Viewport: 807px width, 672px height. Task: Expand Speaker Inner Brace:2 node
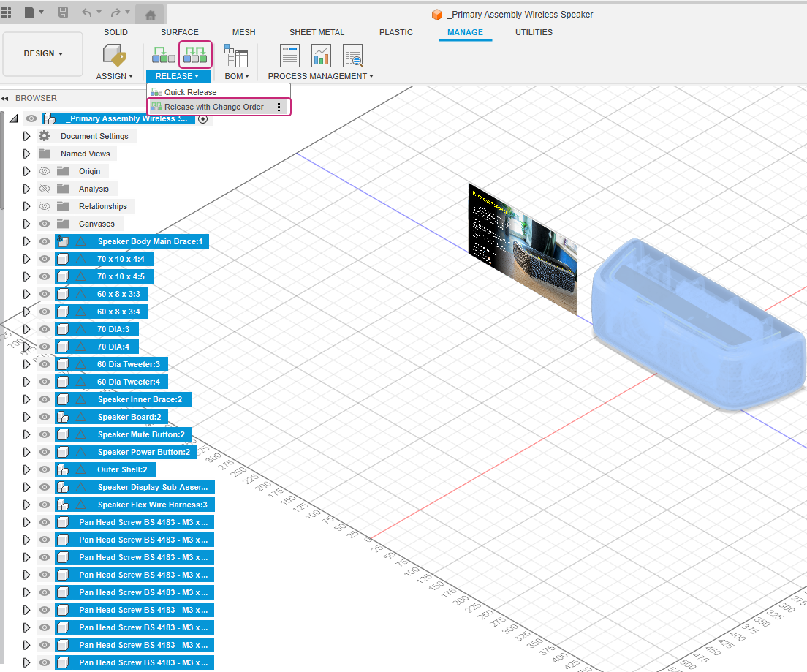click(x=27, y=399)
